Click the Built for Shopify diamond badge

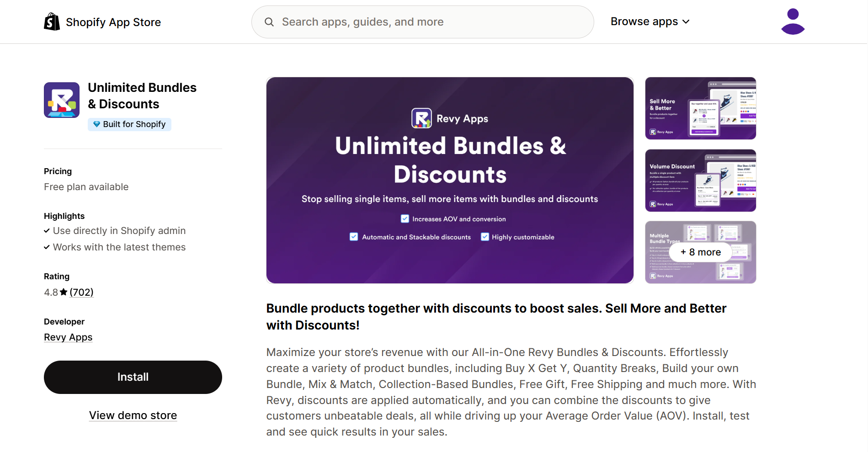129,124
